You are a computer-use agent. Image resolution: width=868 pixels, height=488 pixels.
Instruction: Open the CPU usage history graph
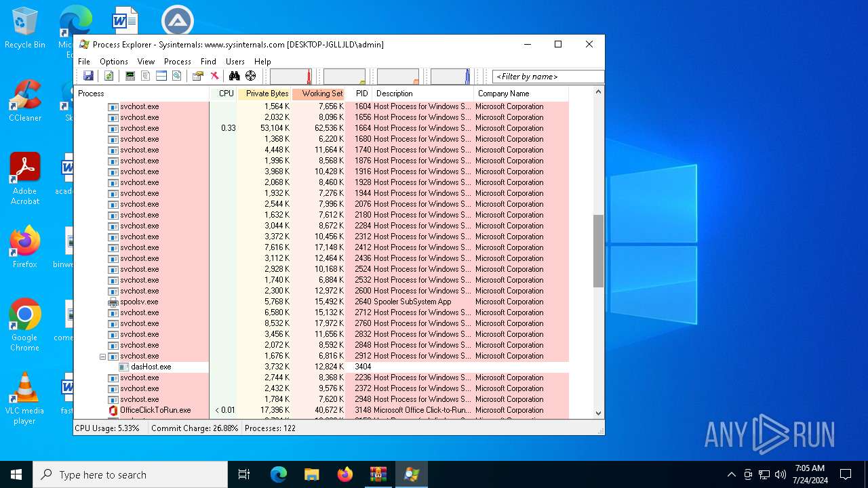pyautogui.click(x=291, y=76)
